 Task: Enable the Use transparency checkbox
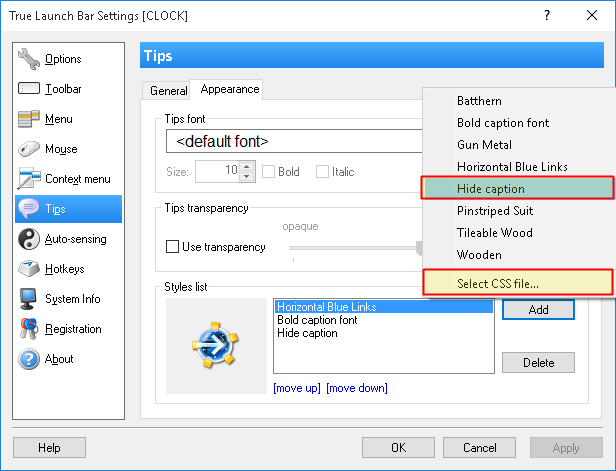click(x=173, y=246)
